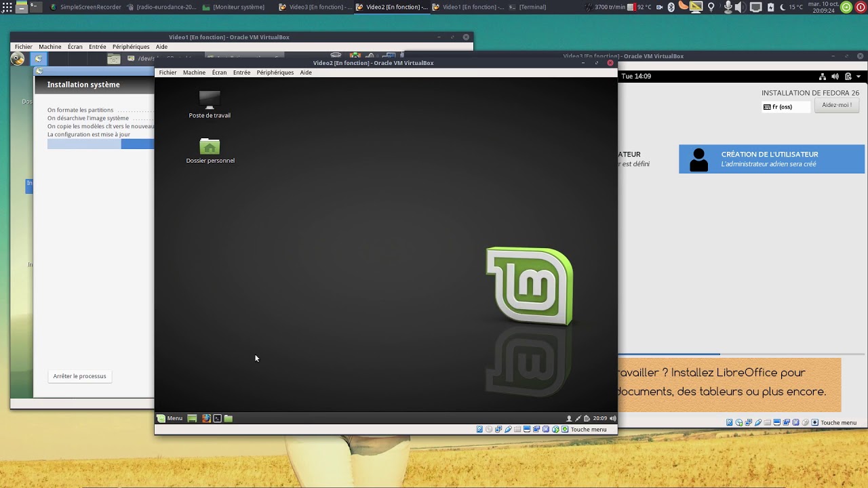868x488 pixels.
Task: Click Bluetooth icon in host tray
Action: point(671,7)
